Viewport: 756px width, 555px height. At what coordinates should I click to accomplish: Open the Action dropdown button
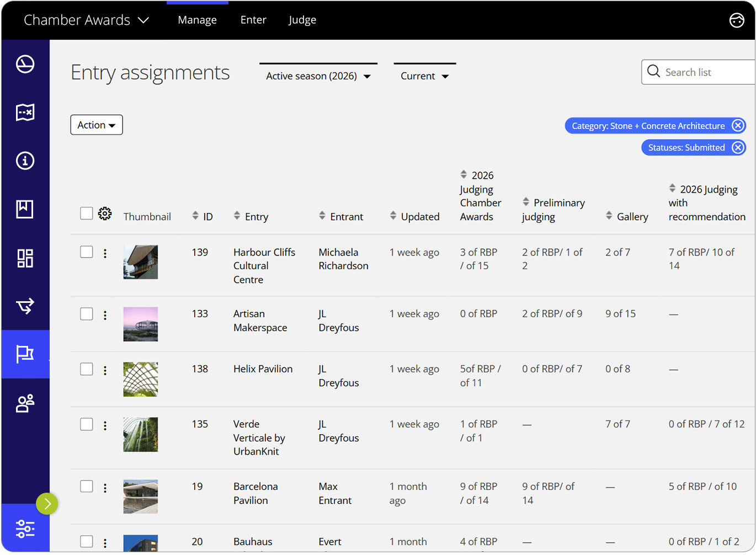(x=97, y=125)
